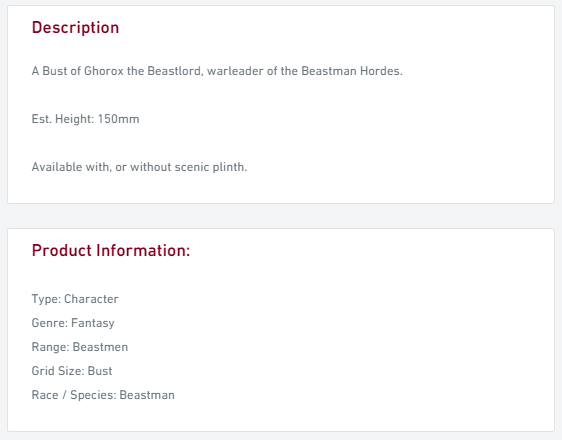The image size is (562, 440).
Task: Click the Range: Beastmen entry
Action: [80, 347]
